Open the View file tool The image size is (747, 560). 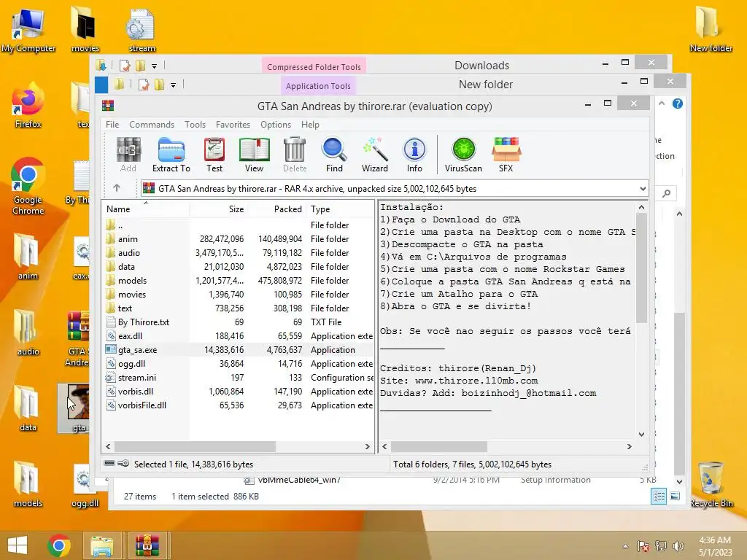(x=254, y=155)
